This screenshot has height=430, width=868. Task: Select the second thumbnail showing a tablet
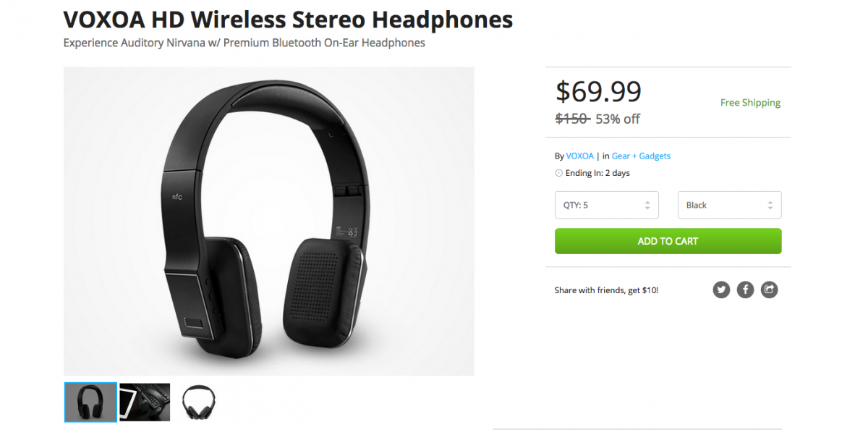145,402
